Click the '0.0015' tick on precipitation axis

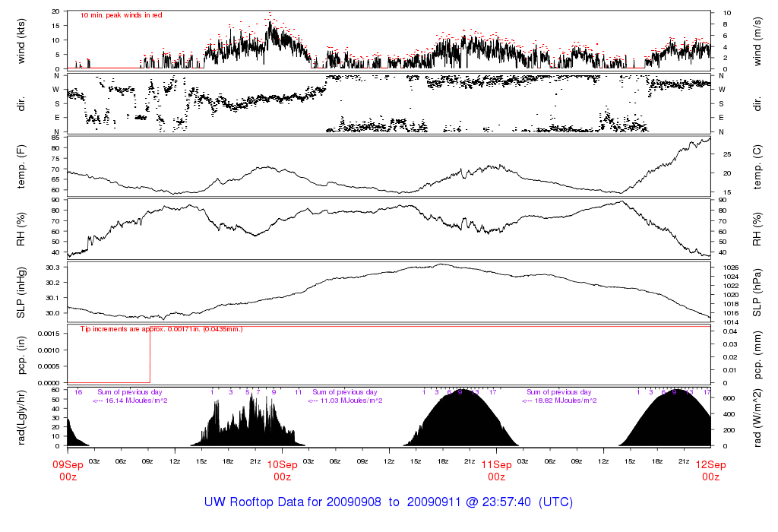point(49,334)
